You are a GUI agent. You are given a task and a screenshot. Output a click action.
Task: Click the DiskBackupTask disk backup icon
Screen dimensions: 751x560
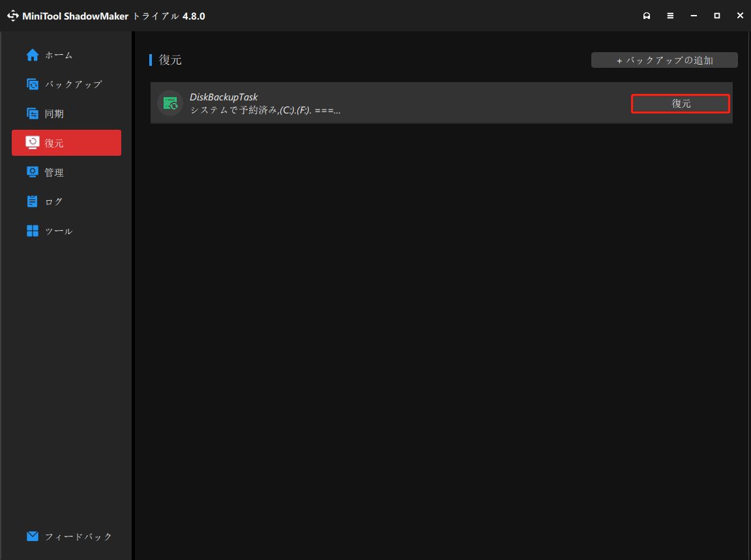tap(169, 103)
